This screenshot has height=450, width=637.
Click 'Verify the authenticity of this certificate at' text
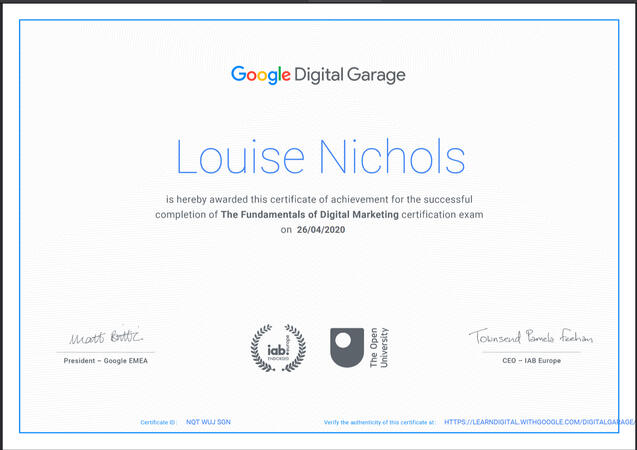coord(379,422)
